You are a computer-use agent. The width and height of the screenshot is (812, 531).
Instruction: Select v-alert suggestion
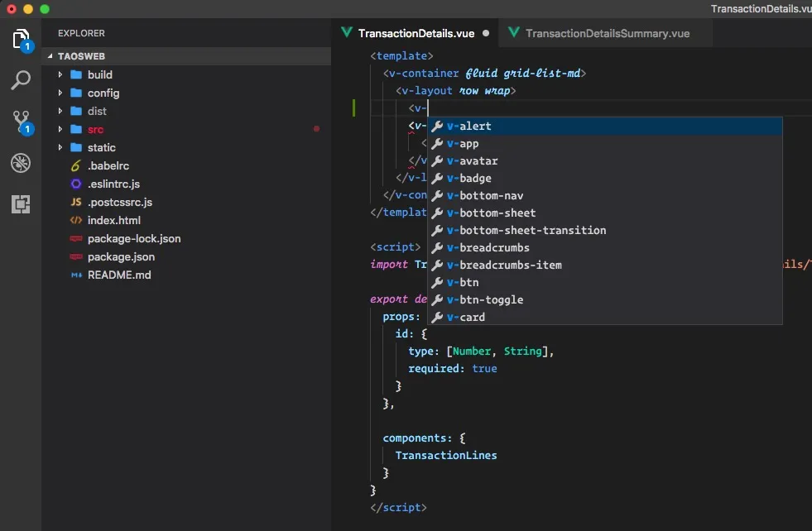[604, 126]
